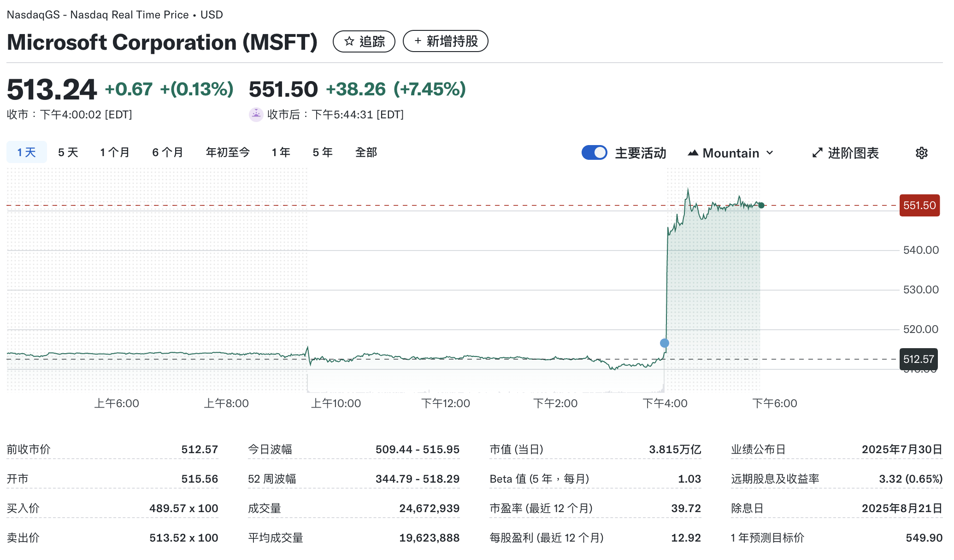Viewport: 954px width, 560px height.
Task: Switch to the 5天 range tab
Action: 67,152
